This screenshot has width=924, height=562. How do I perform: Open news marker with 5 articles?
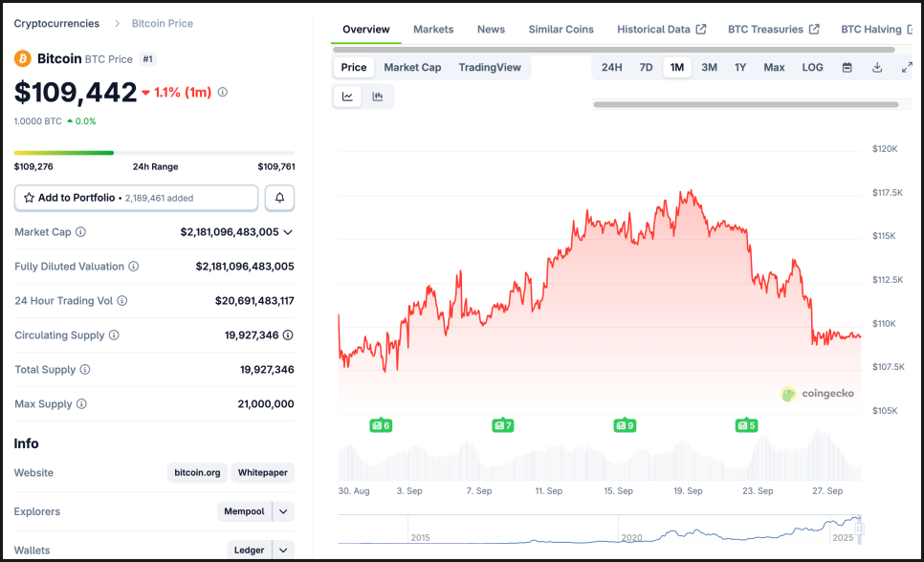coord(746,425)
